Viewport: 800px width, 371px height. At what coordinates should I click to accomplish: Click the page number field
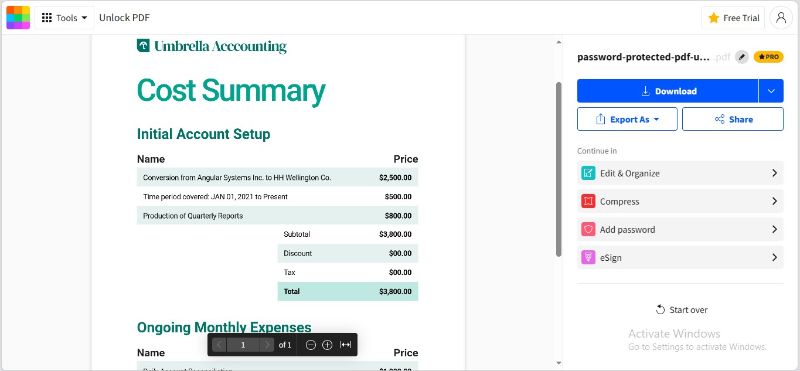coord(243,344)
